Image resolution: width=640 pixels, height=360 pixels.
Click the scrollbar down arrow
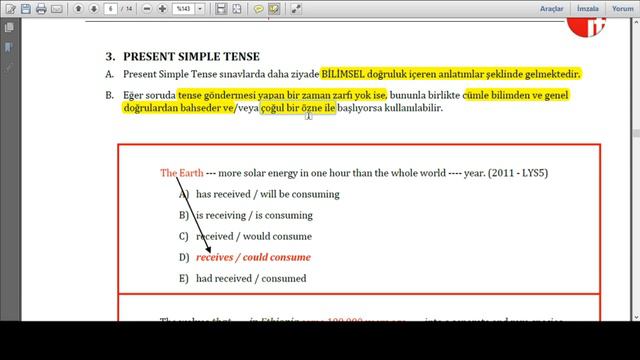click(x=636, y=317)
